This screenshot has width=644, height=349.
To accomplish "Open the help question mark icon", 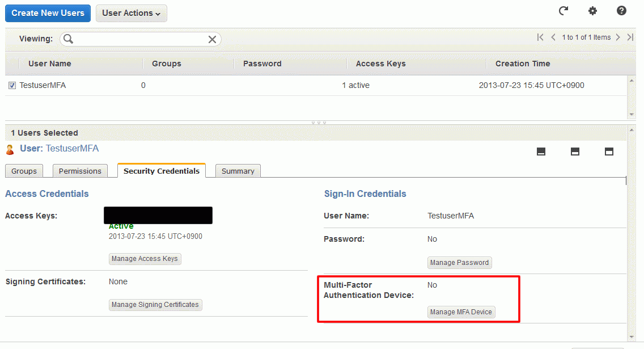I will click(x=621, y=11).
